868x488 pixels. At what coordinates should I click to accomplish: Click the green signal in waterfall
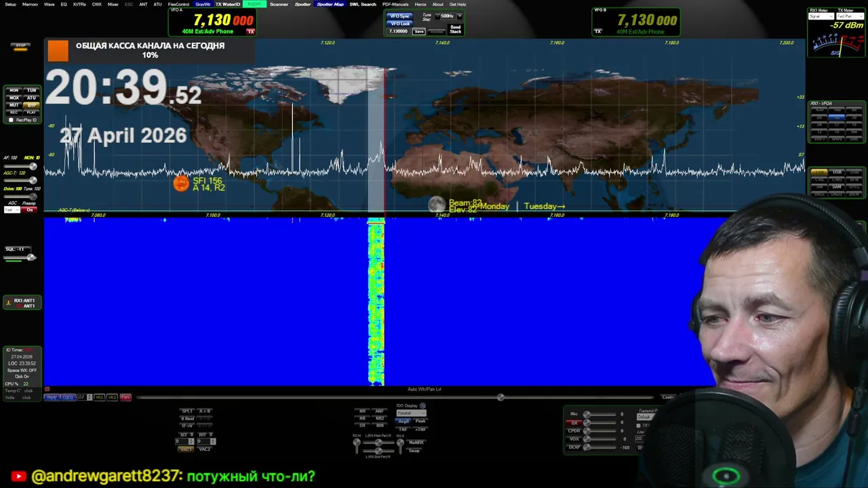[x=376, y=303]
